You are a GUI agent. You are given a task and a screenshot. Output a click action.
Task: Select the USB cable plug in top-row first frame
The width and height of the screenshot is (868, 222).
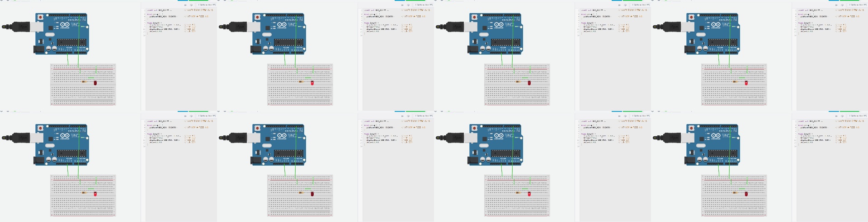(x=22, y=27)
